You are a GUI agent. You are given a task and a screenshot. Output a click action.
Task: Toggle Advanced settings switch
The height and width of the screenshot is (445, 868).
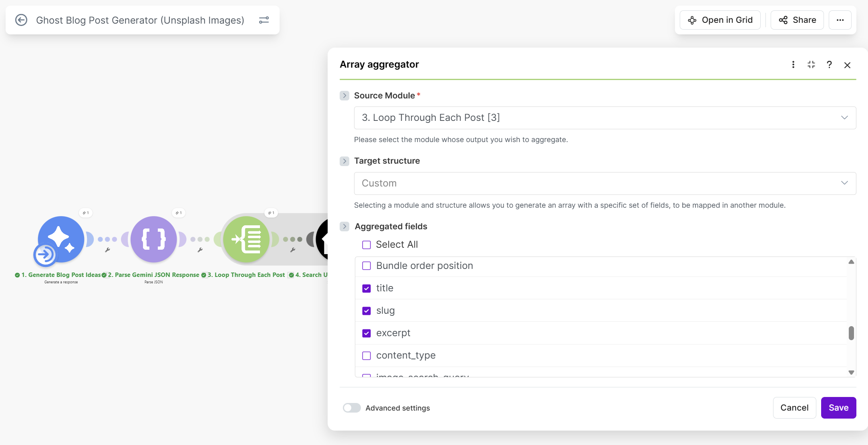coord(352,408)
